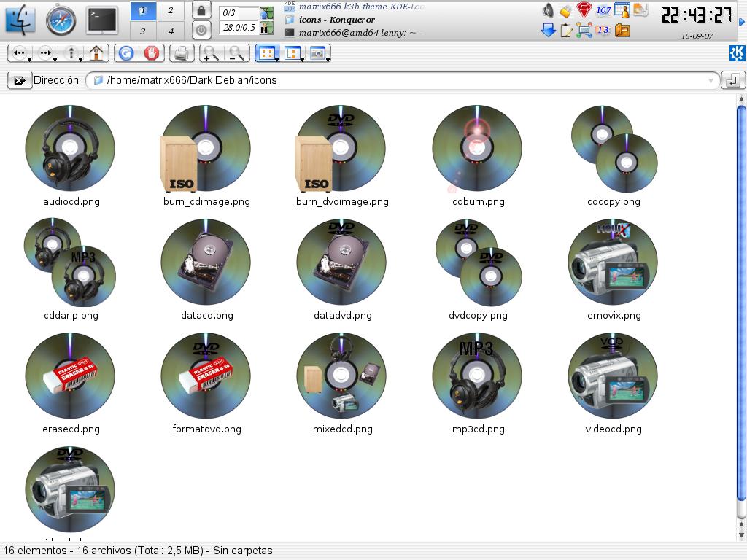Expand the address history dropdown
Image resolution: width=747 pixels, height=560 pixels.
711,80
